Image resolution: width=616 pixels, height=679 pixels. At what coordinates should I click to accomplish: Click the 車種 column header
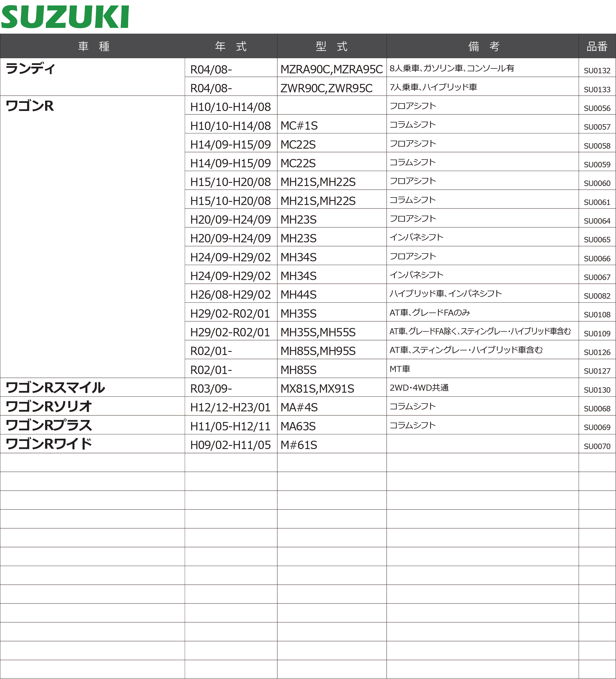tap(94, 46)
